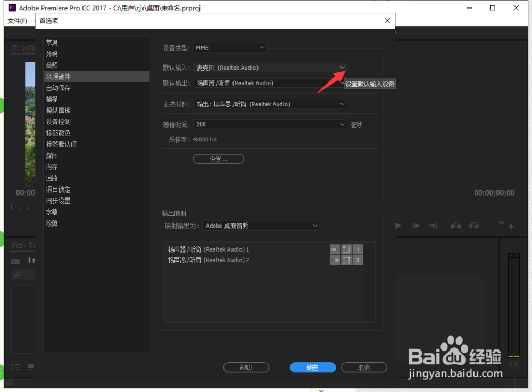The height and width of the screenshot is (392, 532).
Task: Select 媒体 preferences category
Action: tap(97, 155)
